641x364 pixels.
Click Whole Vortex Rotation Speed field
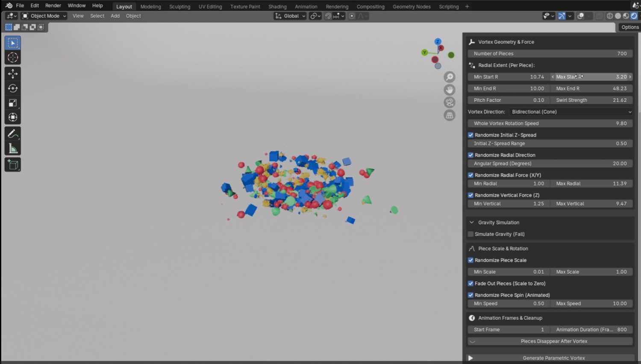click(550, 123)
